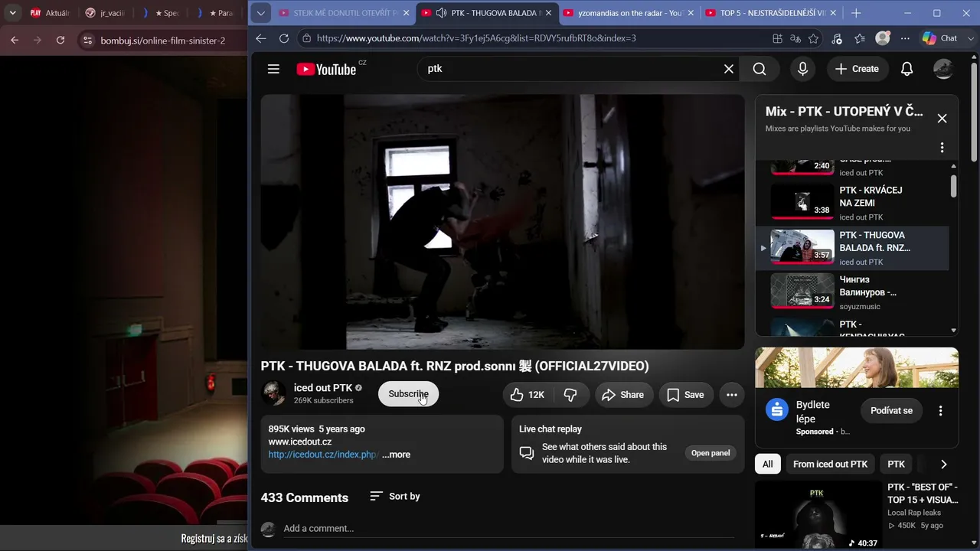Switch to yzomandias on the radar tab

[629, 13]
